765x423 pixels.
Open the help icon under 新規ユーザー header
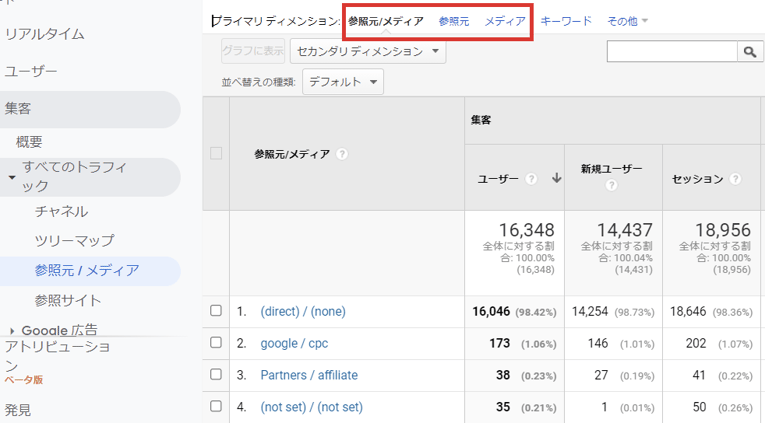click(611, 185)
